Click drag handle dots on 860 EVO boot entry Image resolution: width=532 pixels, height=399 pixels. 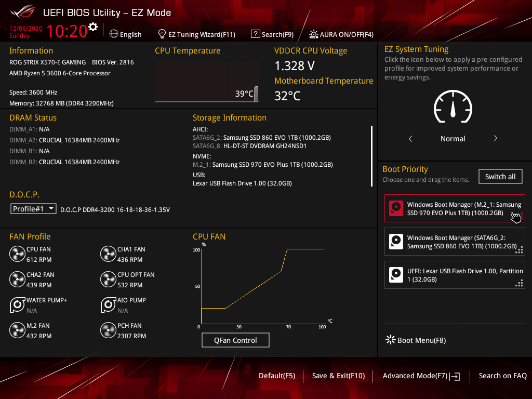tap(519, 250)
